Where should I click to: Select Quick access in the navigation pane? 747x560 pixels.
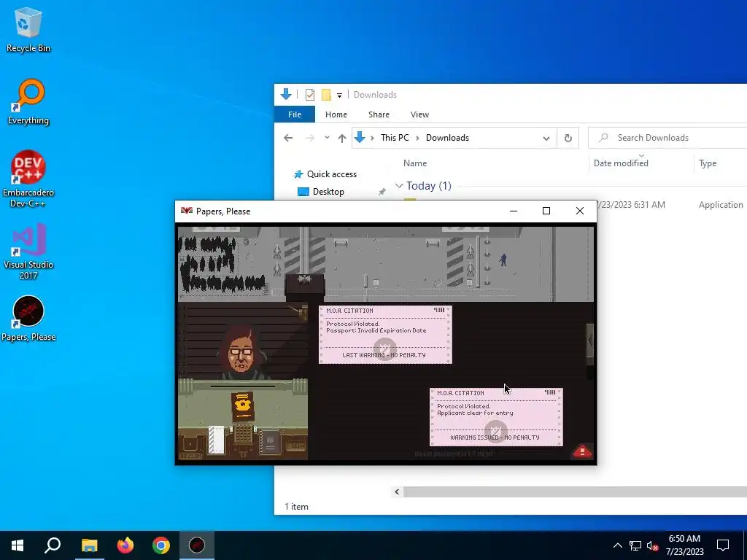pyautogui.click(x=332, y=174)
